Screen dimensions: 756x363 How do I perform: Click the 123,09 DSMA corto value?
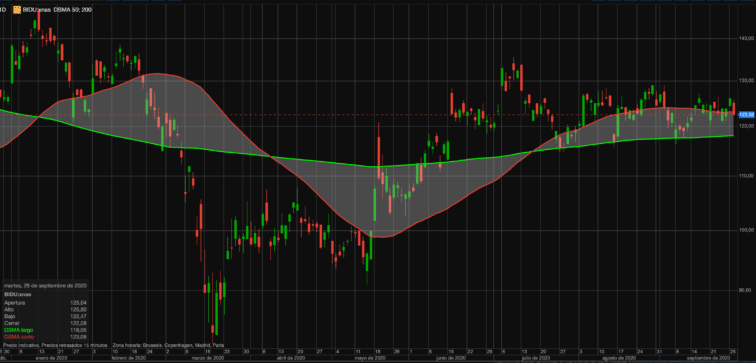78,336
